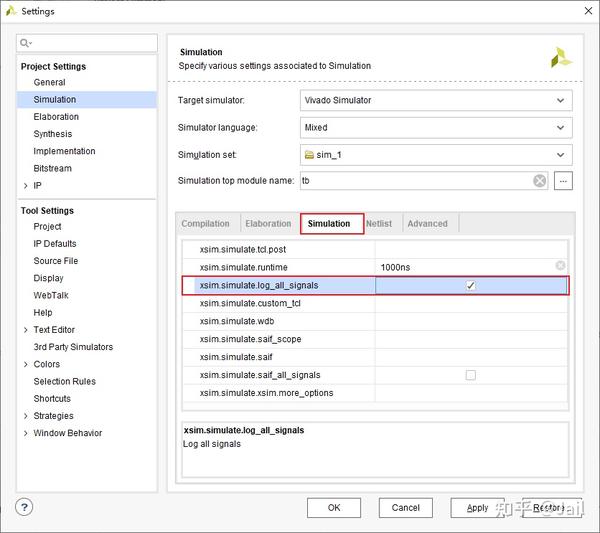Select Synthesis in Project Settings
600x533 pixels.
(53, 134)
